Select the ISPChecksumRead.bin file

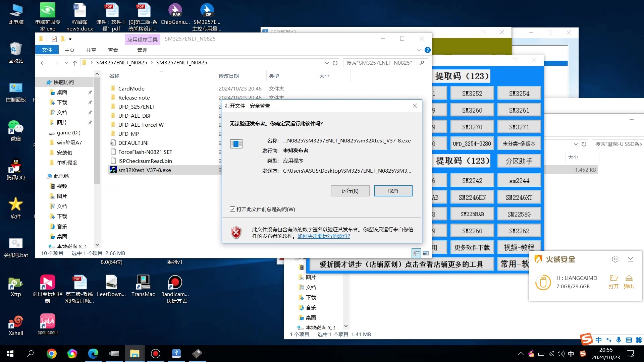point(145,161)
